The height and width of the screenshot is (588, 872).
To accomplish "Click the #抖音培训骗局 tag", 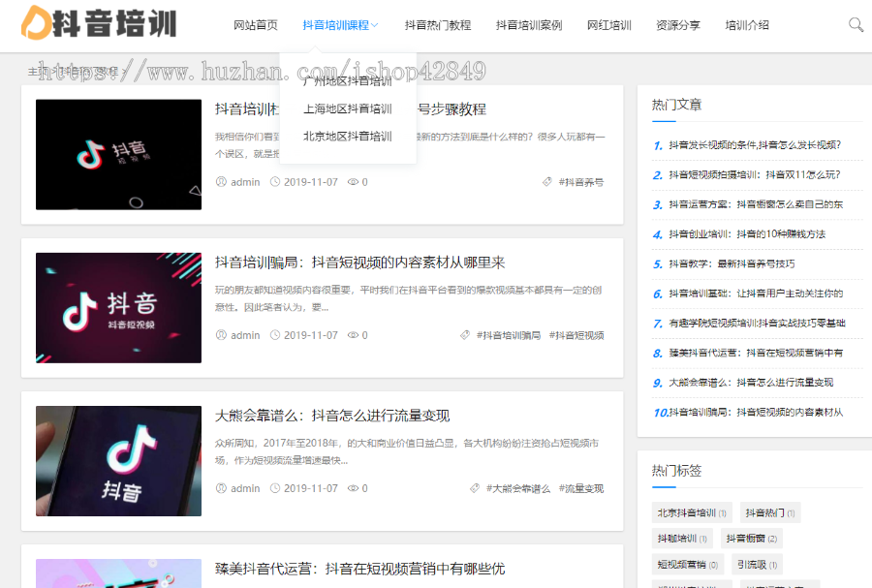I will click(509, 335).
